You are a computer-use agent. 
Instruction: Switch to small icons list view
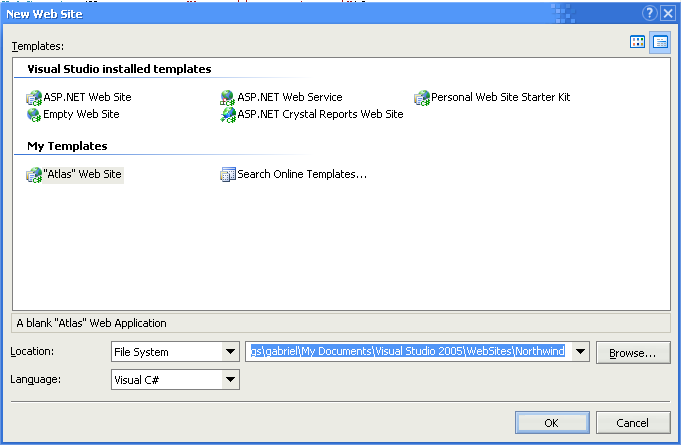[x=660, y=42]
